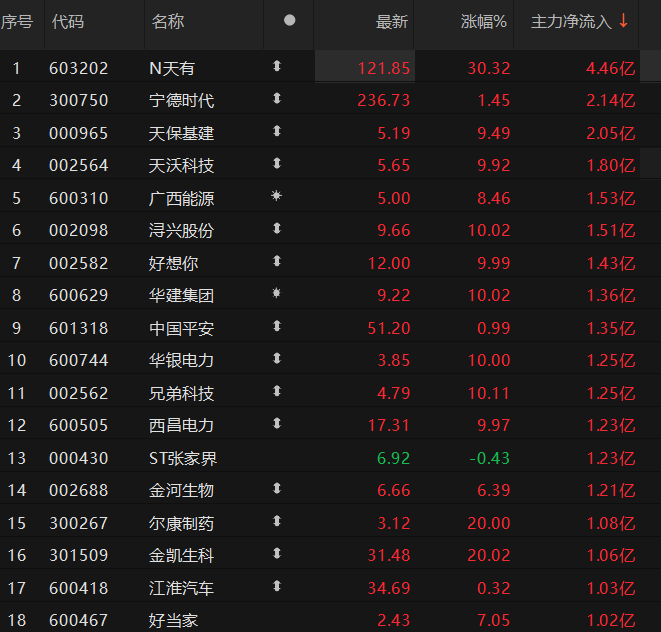Image resolution: width=661 pixels, height=632 pixels.
Task: Click the green price 6.92
Action: click(x=393, y=459)
